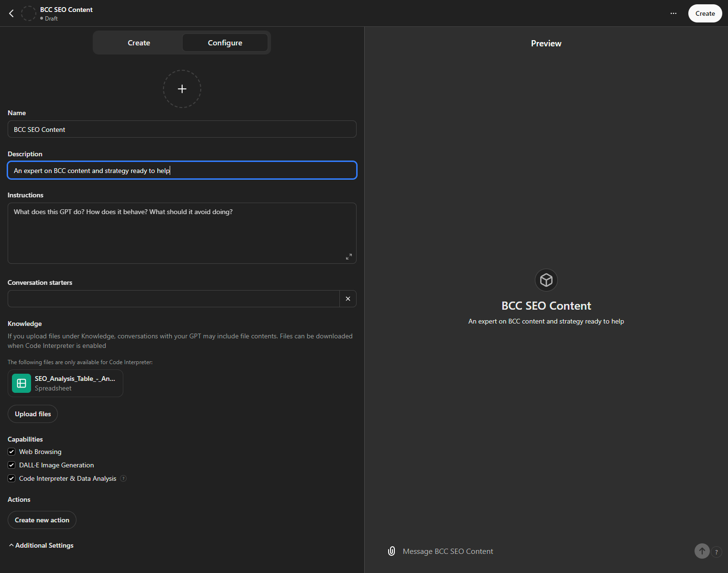Viewport: 728px width, 573px height.
Task: Disable Code Interpreter & Data Analysis
Action: (11, 478)
